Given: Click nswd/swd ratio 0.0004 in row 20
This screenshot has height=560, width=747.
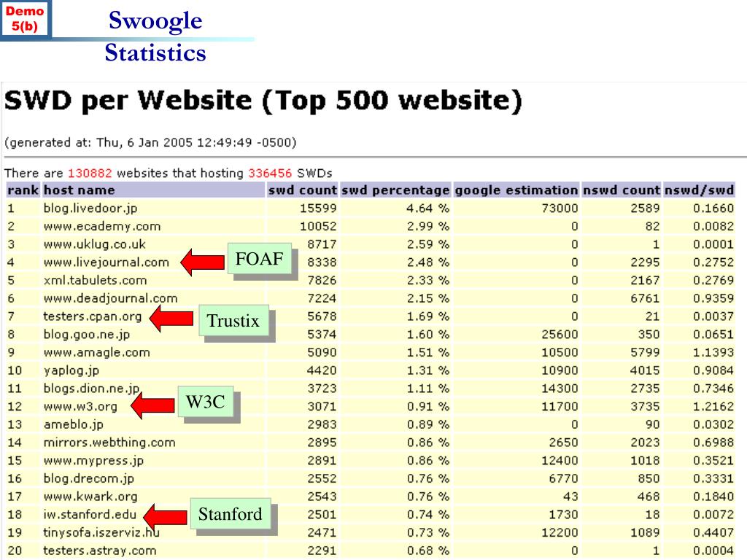Looking at the screenshot, I should point(713,551).
